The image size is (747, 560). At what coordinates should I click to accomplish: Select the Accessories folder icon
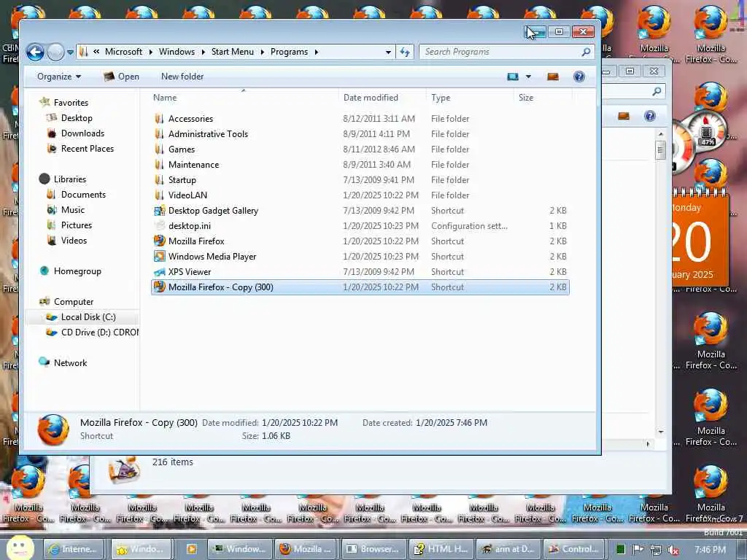[160, 119]
